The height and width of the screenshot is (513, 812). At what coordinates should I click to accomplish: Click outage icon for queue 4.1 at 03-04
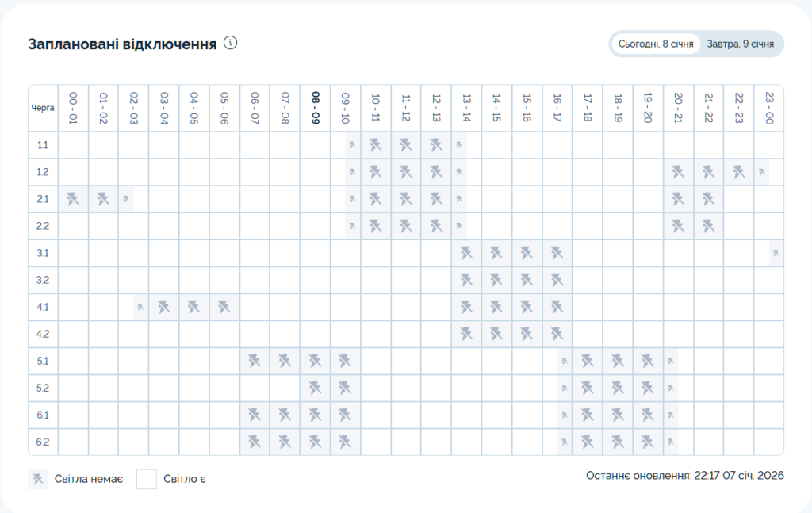164,307
